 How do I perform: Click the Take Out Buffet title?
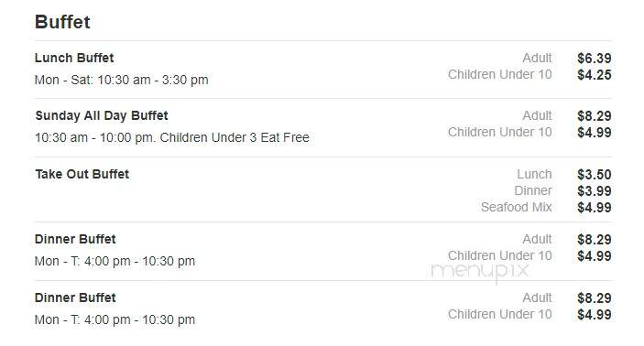tap(82, 174)
